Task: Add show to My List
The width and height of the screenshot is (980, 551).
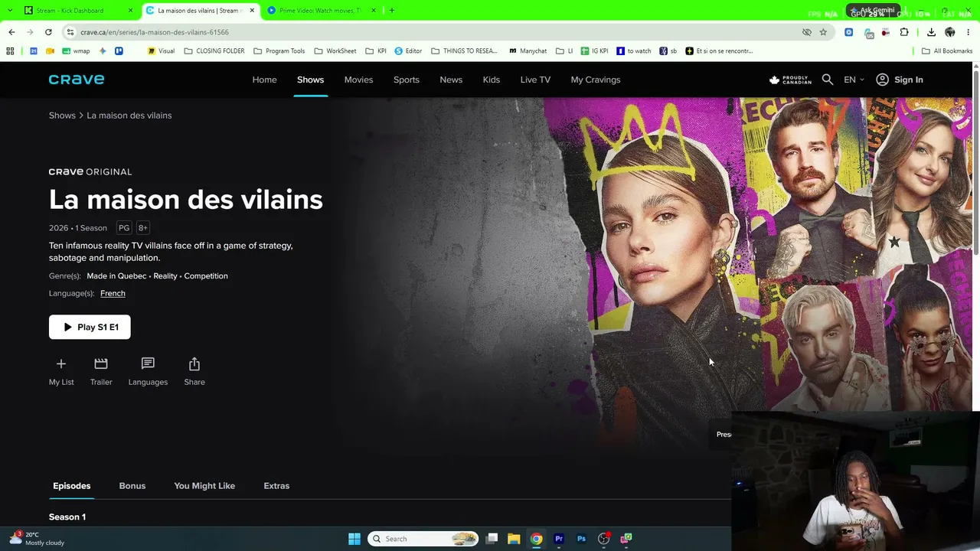Action: [61, 371]
